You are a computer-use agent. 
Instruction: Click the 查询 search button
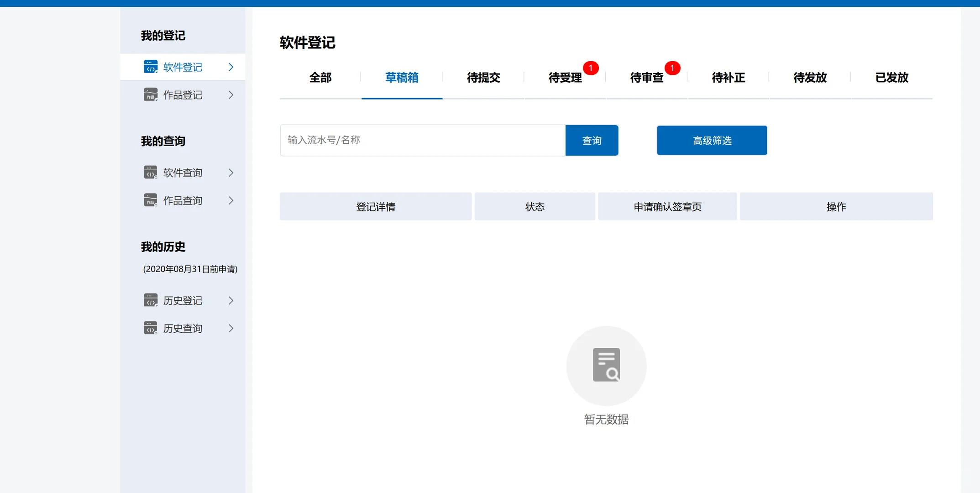click(x=592, y=140)
